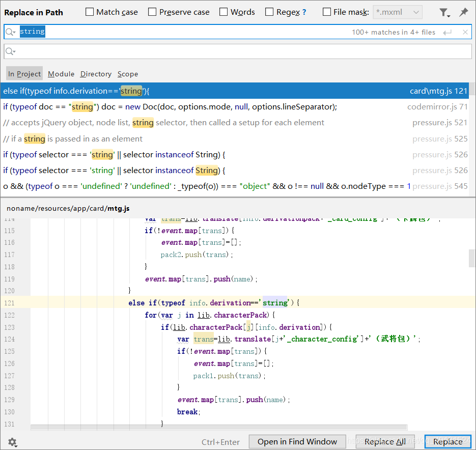Screen dimensions: 476x450
Task: Click the Open in Find Window button
Action: coord(297,441)
